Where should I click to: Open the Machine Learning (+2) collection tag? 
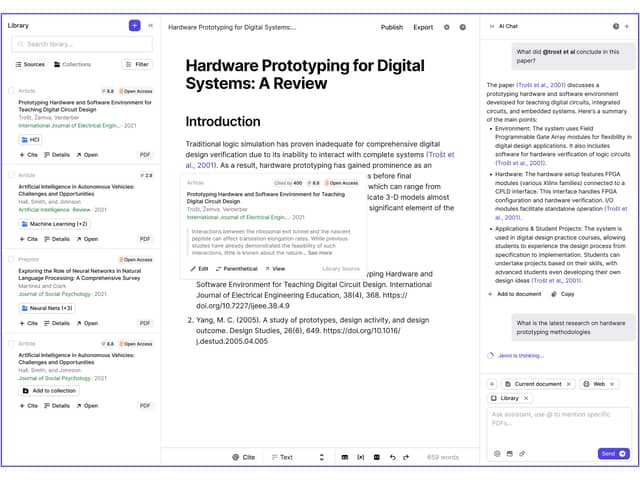54,224
